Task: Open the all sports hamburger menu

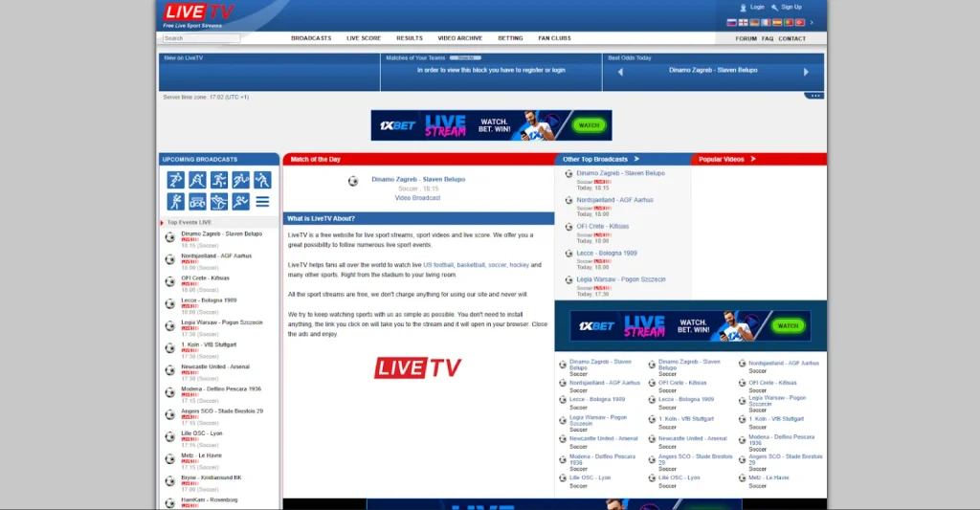Action: pos(262,202)
